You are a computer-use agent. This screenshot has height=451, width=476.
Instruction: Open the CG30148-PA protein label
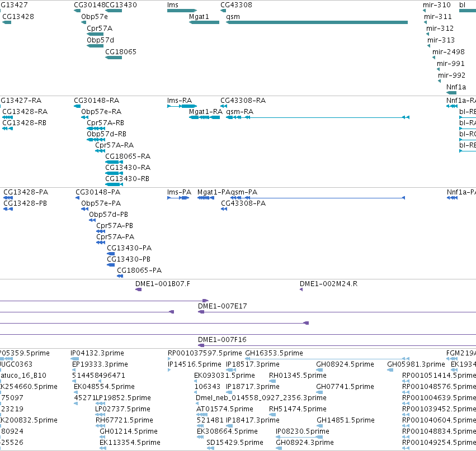(x=98, y=192)
